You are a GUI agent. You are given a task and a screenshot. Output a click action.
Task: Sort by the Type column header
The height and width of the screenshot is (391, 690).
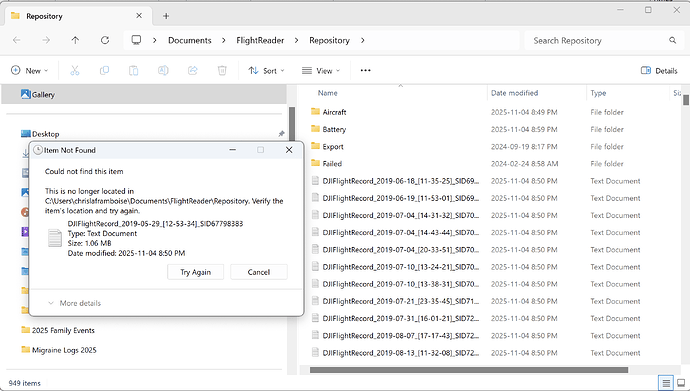pyautogui.click(x=598, y=93)
